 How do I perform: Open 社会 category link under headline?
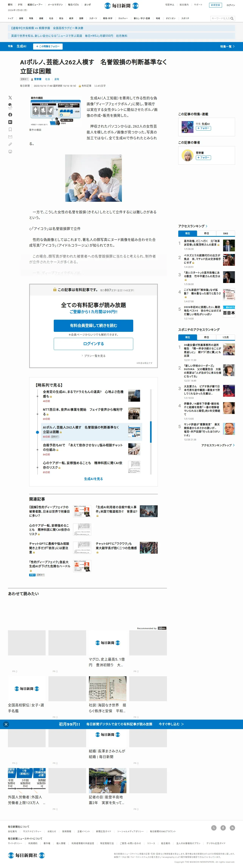48,79
